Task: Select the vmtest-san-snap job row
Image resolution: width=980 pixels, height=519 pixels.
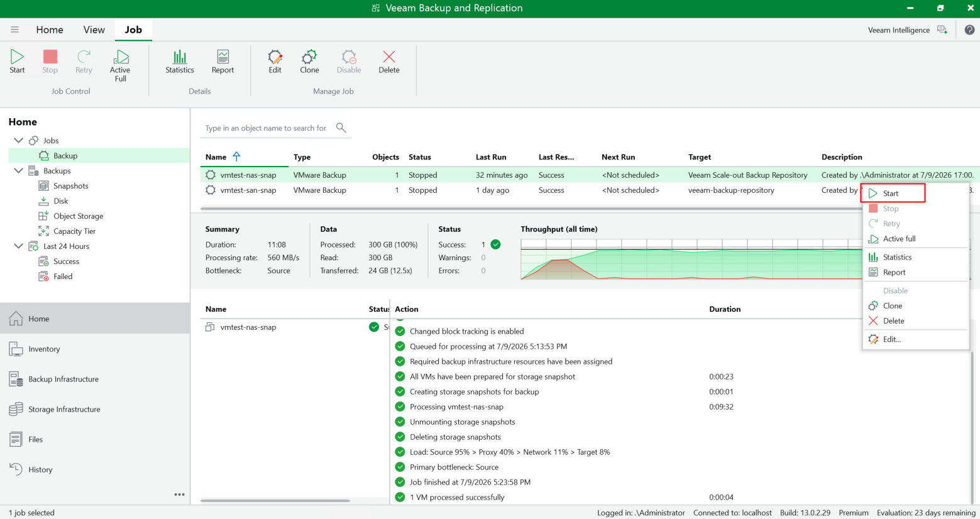Action: tap(530, 190)
